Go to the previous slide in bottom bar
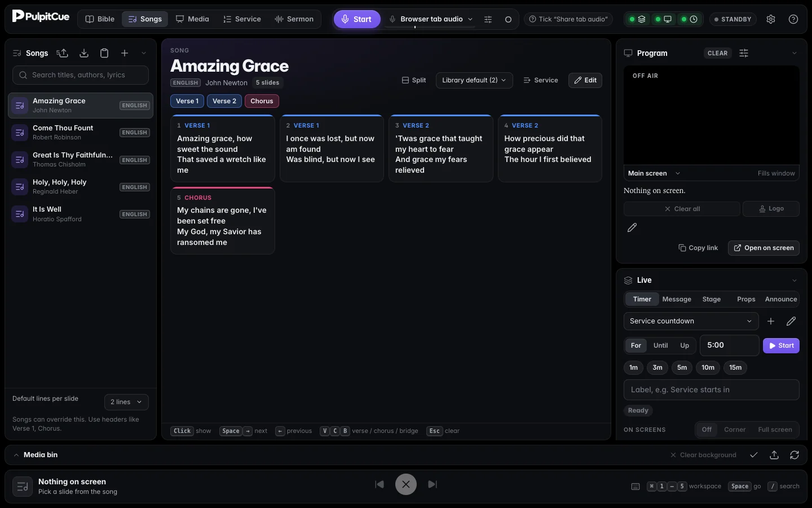Viewport: 812px width, 508px height. pos(379,484)
